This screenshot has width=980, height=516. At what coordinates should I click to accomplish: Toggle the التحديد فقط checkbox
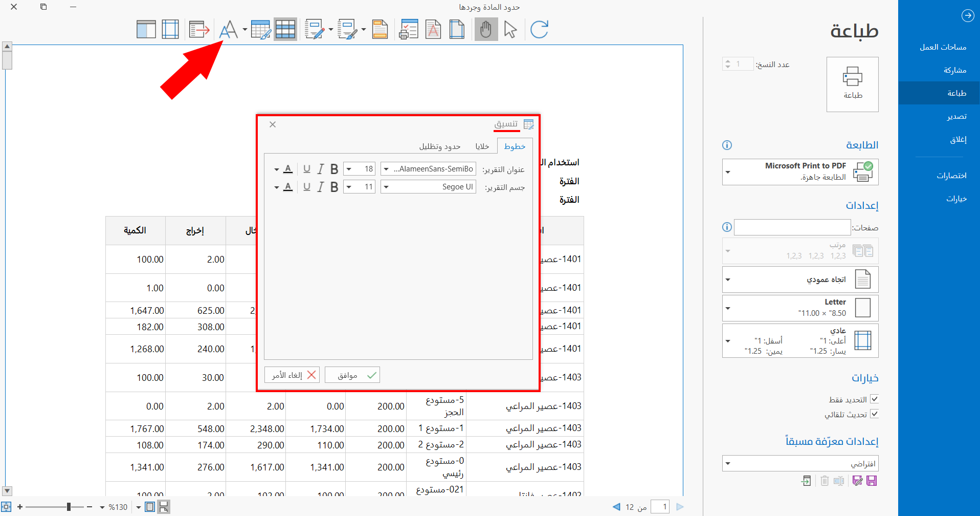[874, 399]
